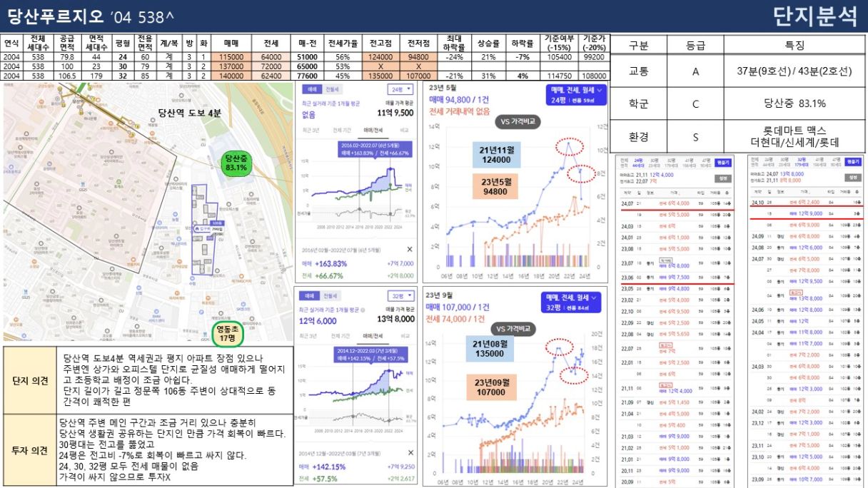Click the 환경 grade S cell
868x488 pixels.
click(695, 136)
